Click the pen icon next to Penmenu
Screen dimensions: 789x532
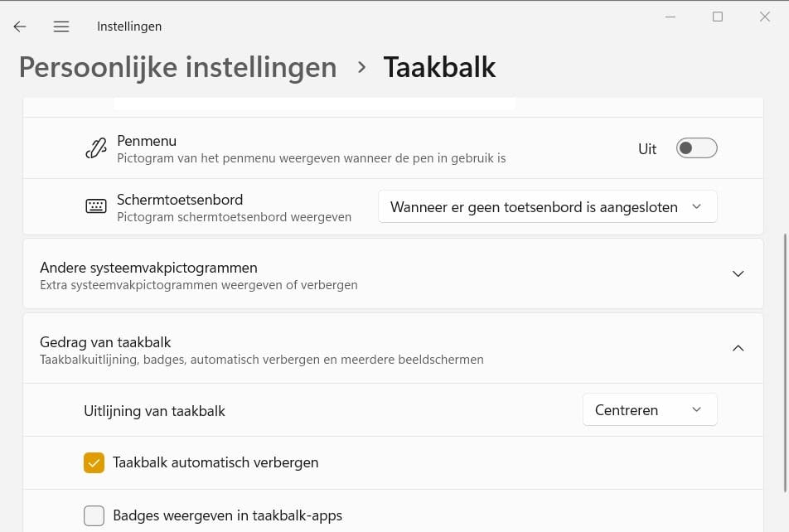(94, 148)
